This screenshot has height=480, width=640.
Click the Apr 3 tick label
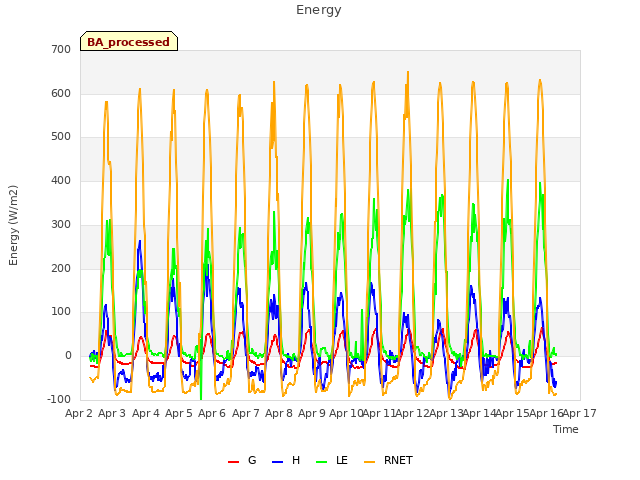(112, 413)
